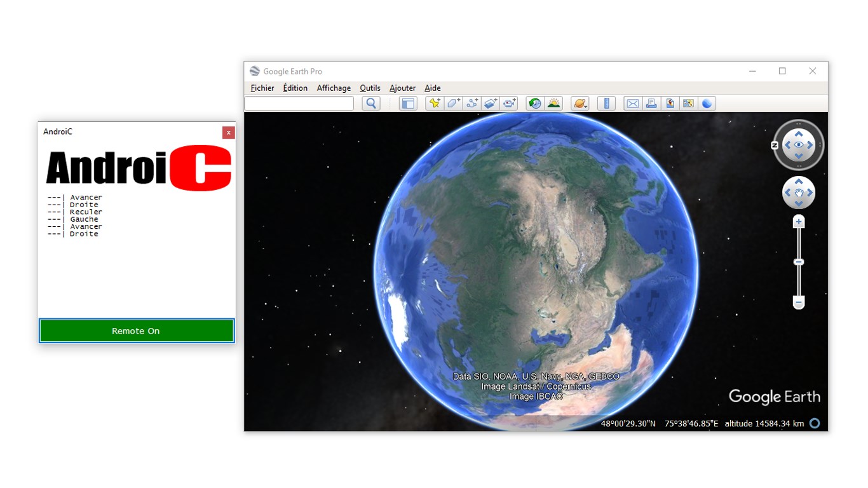The height and width of the screenshot is (488, 868).
Task: Show the ruler measurement tool
Action: (607, 103)
